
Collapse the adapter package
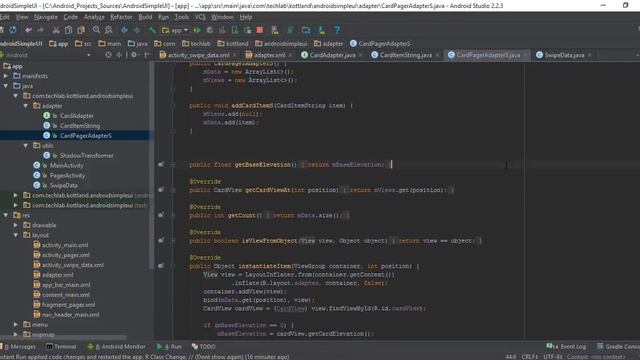26,106
